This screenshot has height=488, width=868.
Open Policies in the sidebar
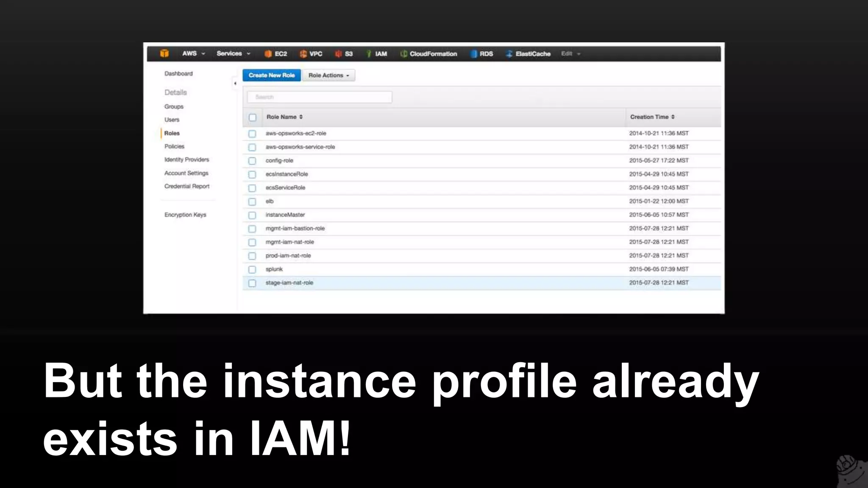(174, 146)
